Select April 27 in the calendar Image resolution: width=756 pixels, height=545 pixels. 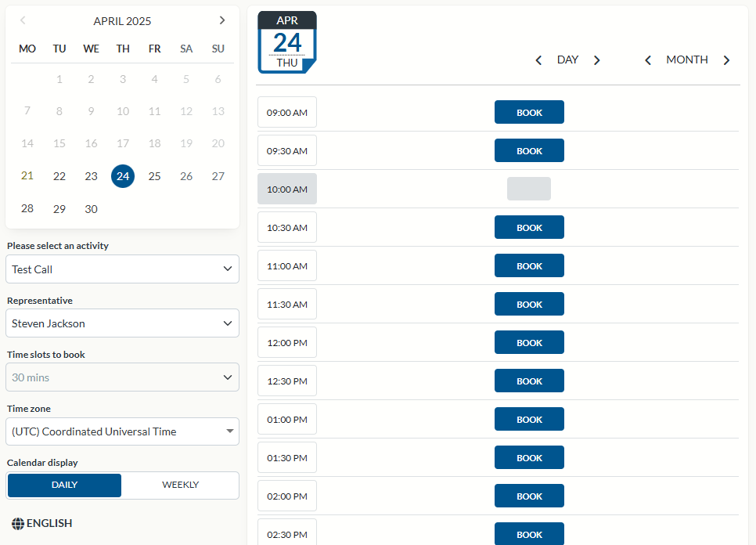click(x=218, y=176)
